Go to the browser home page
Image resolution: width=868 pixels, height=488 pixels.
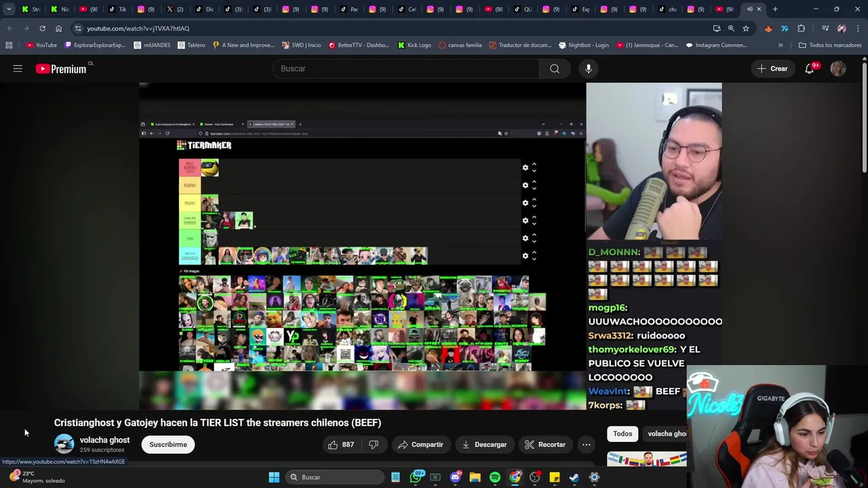pyautogui.click(x=58, y=28)
